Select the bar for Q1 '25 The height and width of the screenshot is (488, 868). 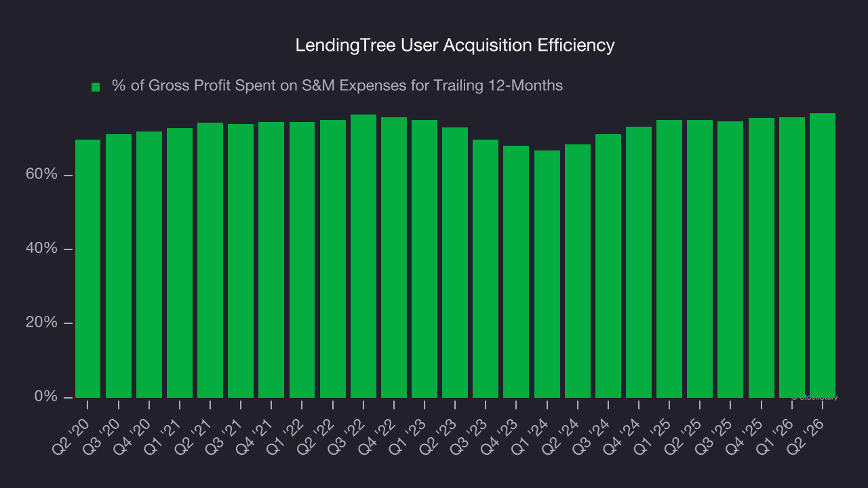[669, 259]
